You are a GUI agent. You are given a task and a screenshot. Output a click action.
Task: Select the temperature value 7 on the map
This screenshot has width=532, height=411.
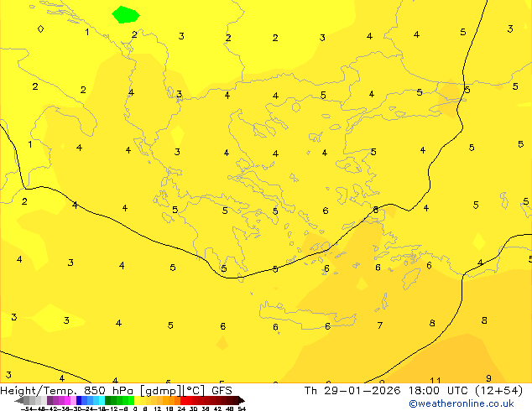coord(380,325)
